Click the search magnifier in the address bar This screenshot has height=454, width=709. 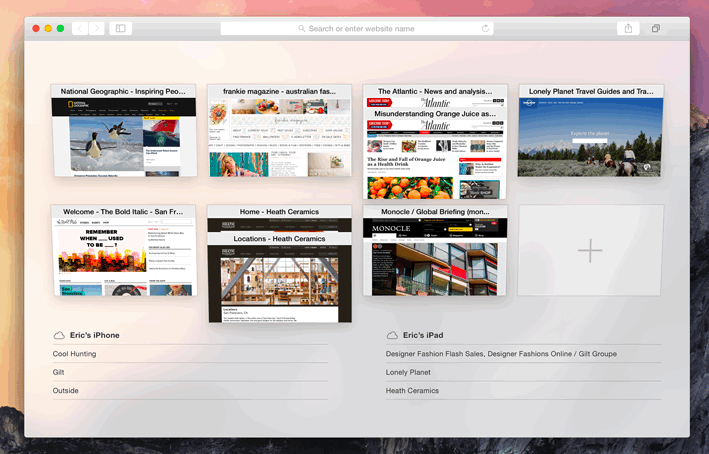pyautogui.click(x=302, y=28)
